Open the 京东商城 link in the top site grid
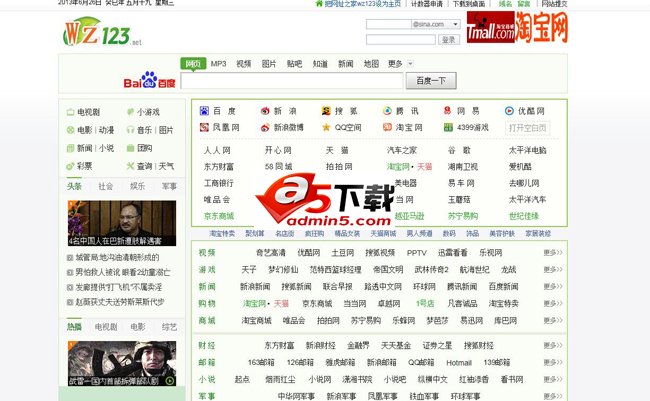Image resolution: width=650 pixels, height=401 pixels. (219, 216)
